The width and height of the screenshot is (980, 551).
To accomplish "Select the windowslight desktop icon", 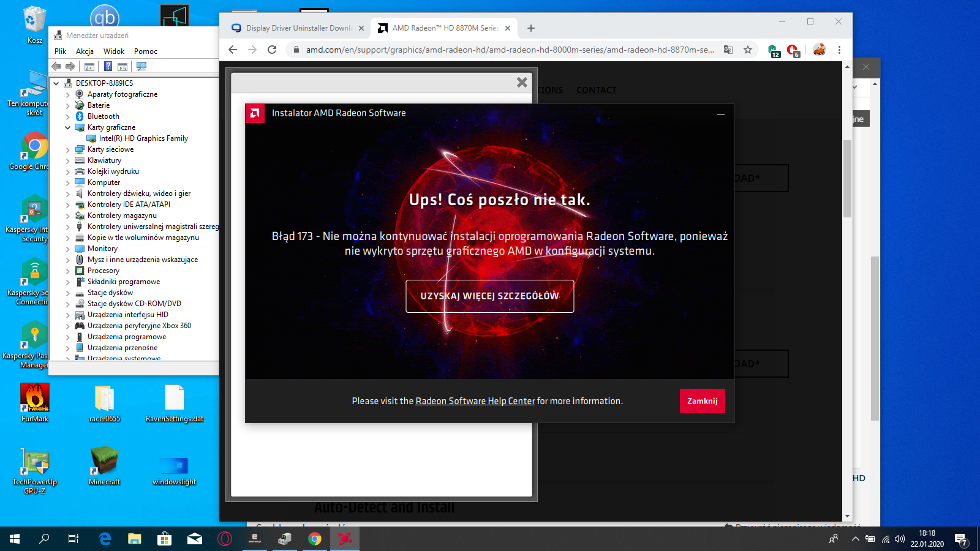I will click(x=175, y=471).
